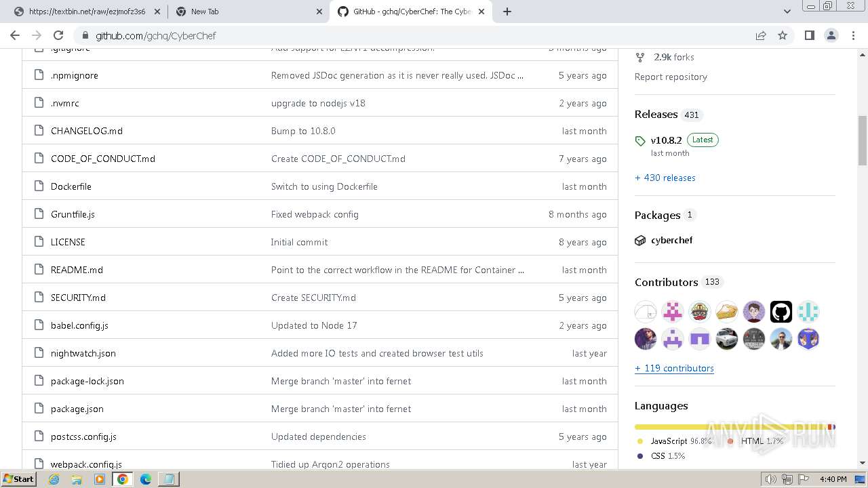View commit 'Initial commit'
868x488 pixels.
tap(299, 242)
